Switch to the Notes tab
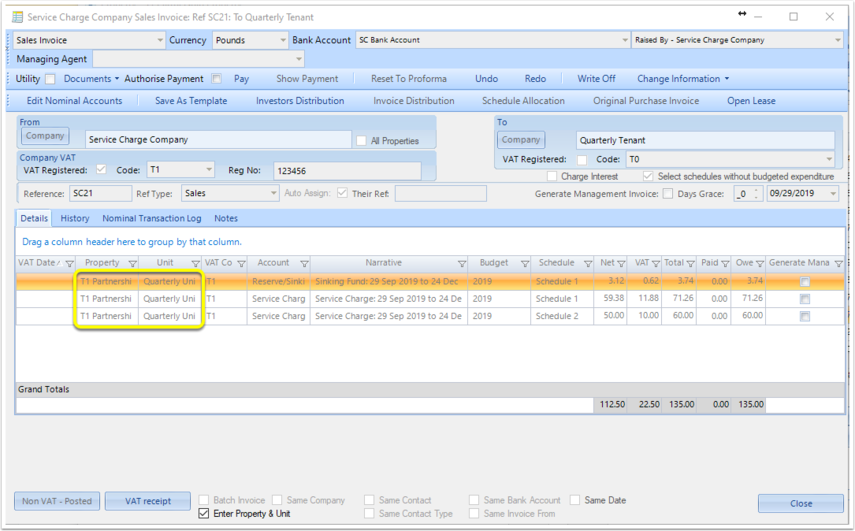This screenshot has width=855, height=531. click(226, 218)
